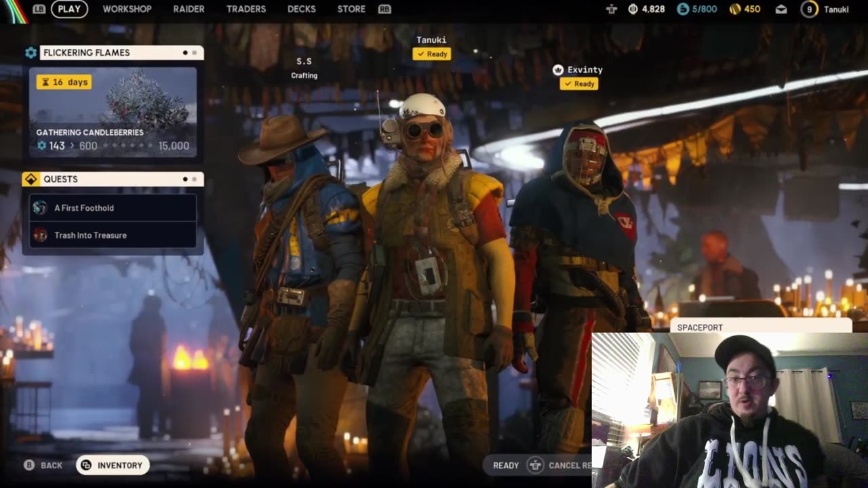This screenshot has width=868, height=488.
Task: Click the 15,000 goal value
Action: (174, 146)
